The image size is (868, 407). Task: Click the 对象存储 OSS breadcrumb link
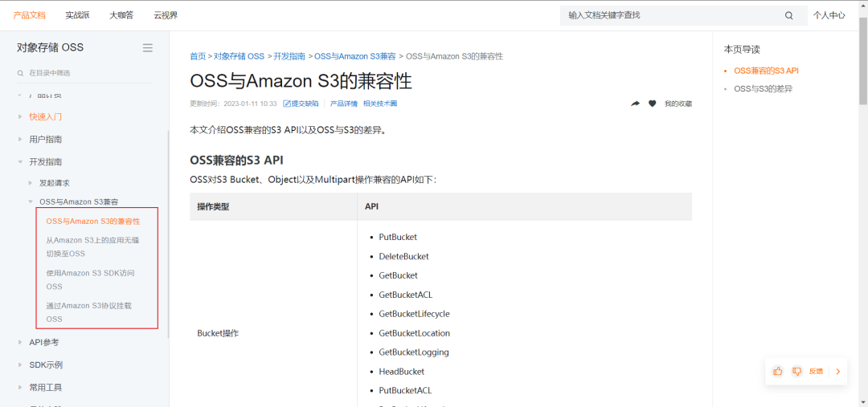(x=240, y=56)
